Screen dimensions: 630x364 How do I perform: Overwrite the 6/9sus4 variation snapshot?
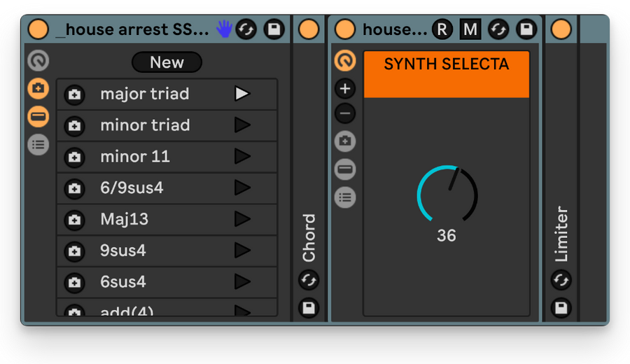[x=74, y=188]
